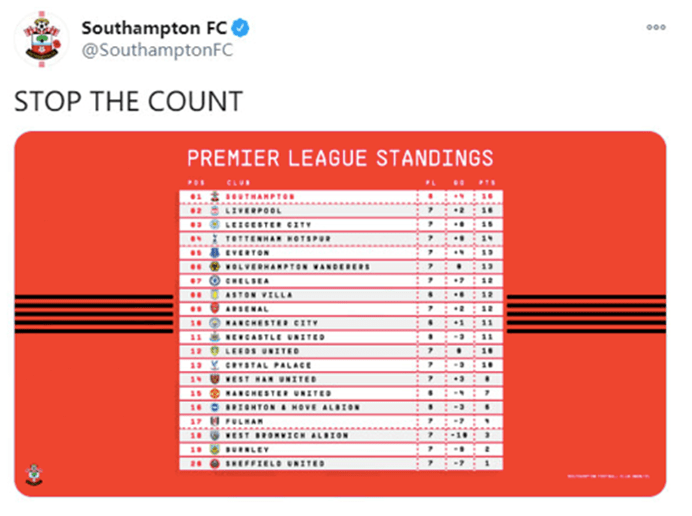Click the Leicester City crest icon

pos(214,225)
